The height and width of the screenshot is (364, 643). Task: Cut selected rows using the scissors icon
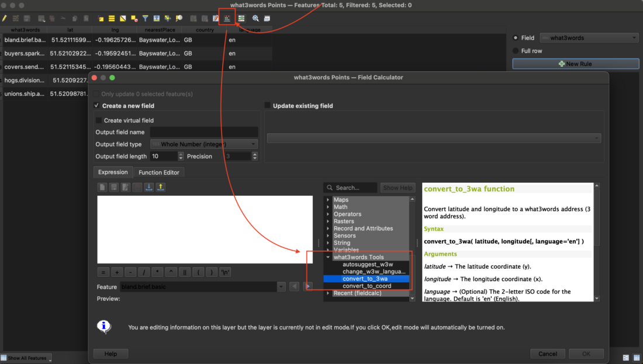(63, 19)
